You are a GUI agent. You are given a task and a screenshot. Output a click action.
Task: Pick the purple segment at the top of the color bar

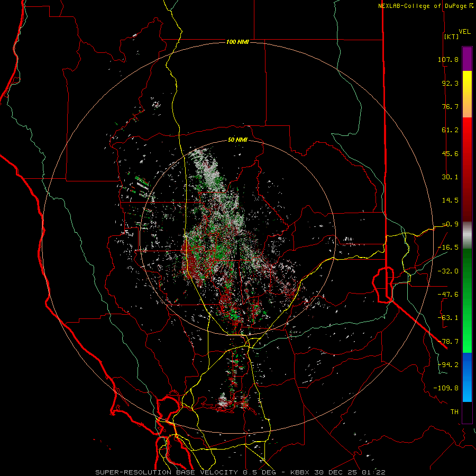[467, 59]
